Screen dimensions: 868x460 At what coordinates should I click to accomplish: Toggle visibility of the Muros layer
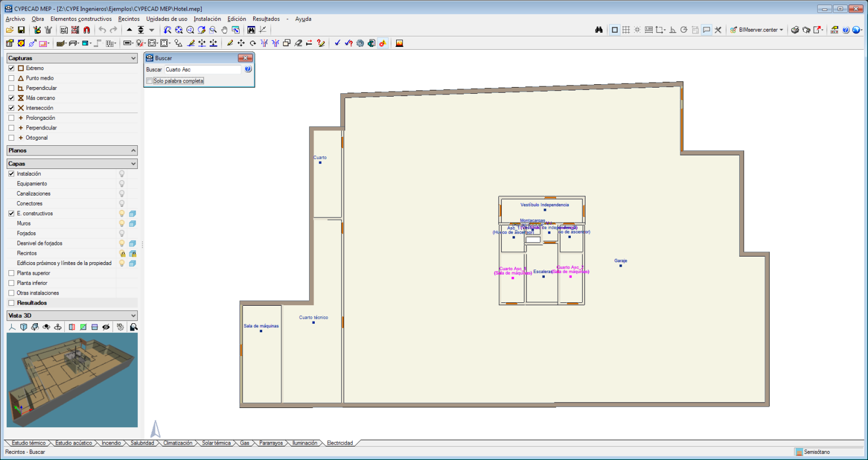coord(121,223)
